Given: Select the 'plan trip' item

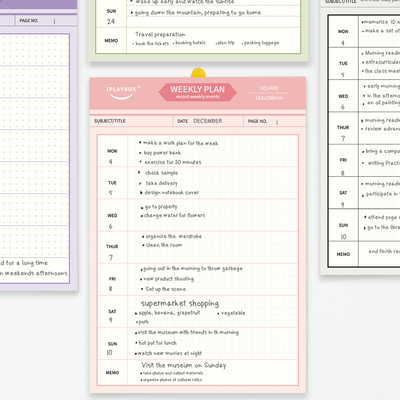Looking at the screenshot, I should [x=226, y=43].
